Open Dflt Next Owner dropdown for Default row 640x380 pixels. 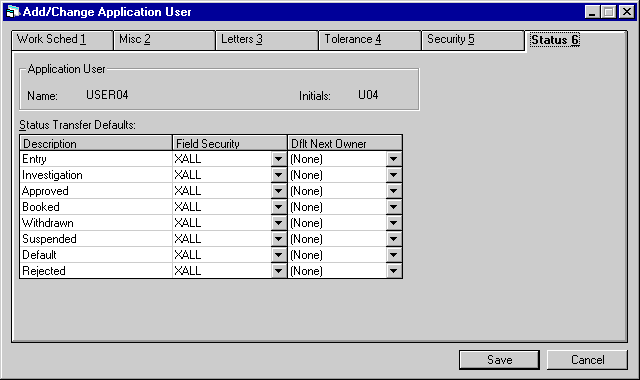click(394, 255)
